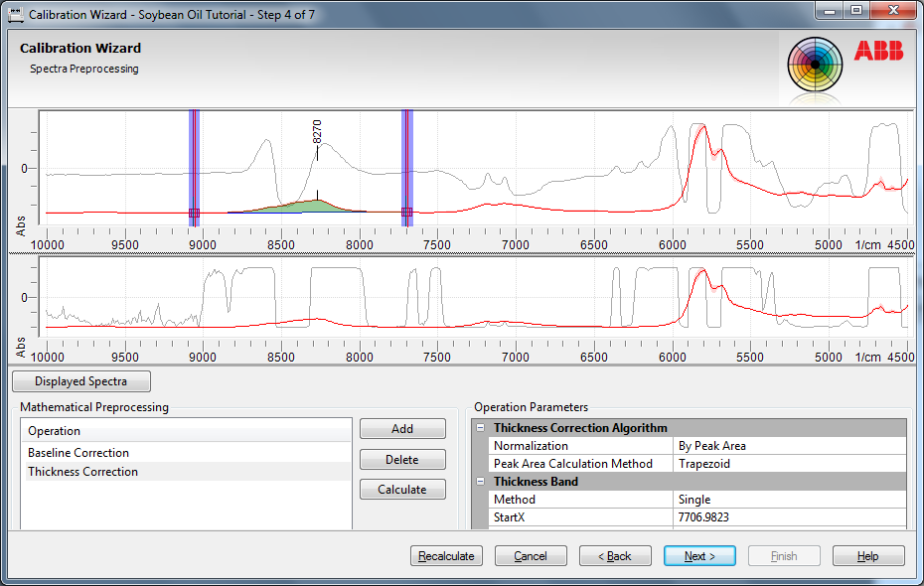Image resolution: width=924 pixels, height=586 pixels.
Task: Click the right red band marker handle
Action: tap(406, 212)
